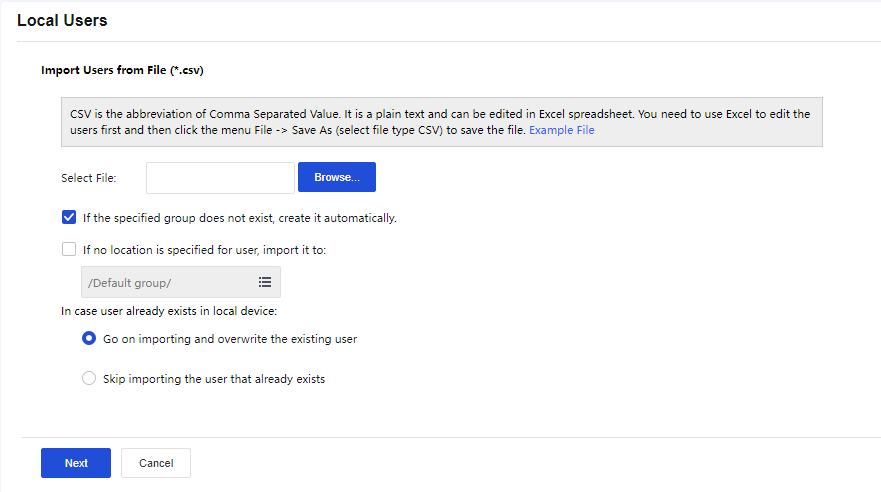Click 'Go on importing and overwrite' label text

(x=230, y=339)
